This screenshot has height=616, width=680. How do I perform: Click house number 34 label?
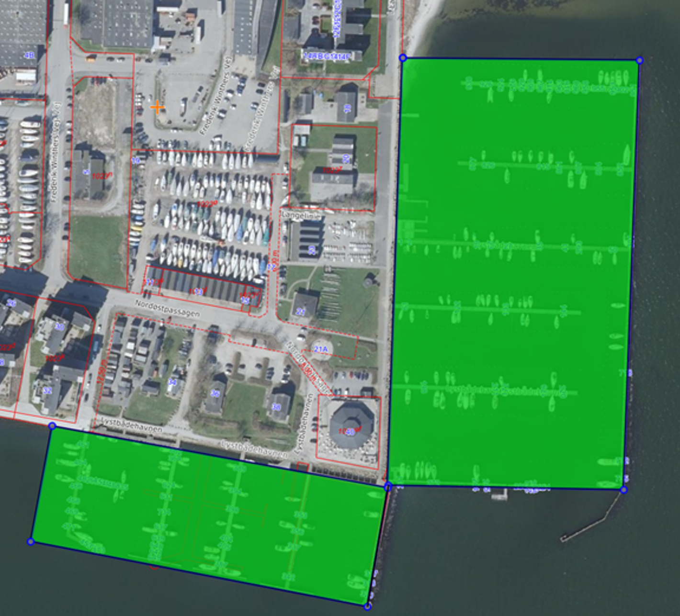(x=172, y=381)
